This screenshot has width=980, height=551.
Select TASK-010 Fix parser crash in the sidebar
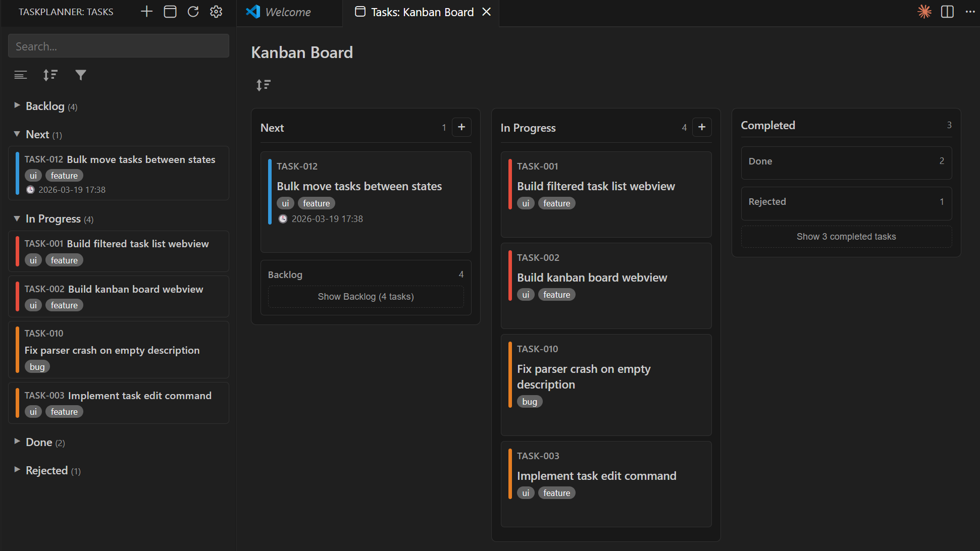pyautogui.click(x=119, y=350)
